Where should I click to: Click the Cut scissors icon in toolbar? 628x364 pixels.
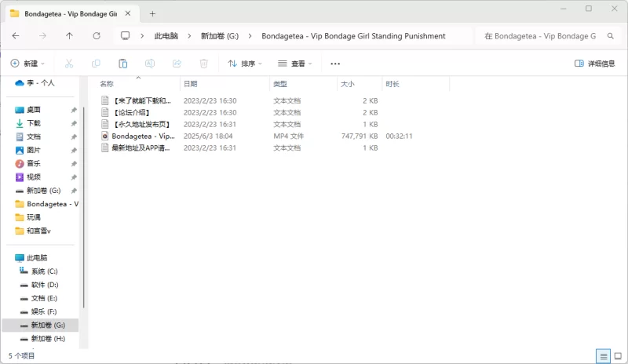pos(69,64)
